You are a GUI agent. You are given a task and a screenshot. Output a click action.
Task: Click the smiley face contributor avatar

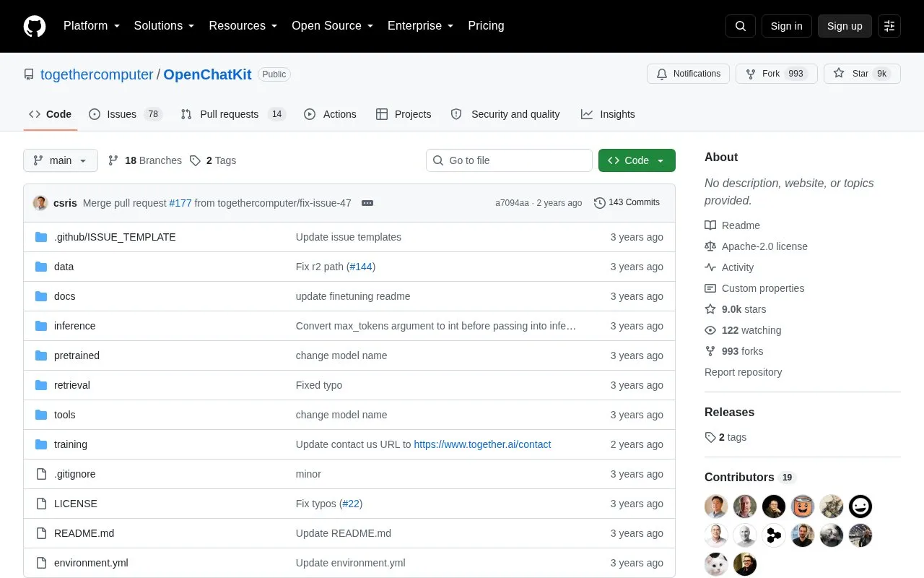pyautogui.click(x=860, y=506)
